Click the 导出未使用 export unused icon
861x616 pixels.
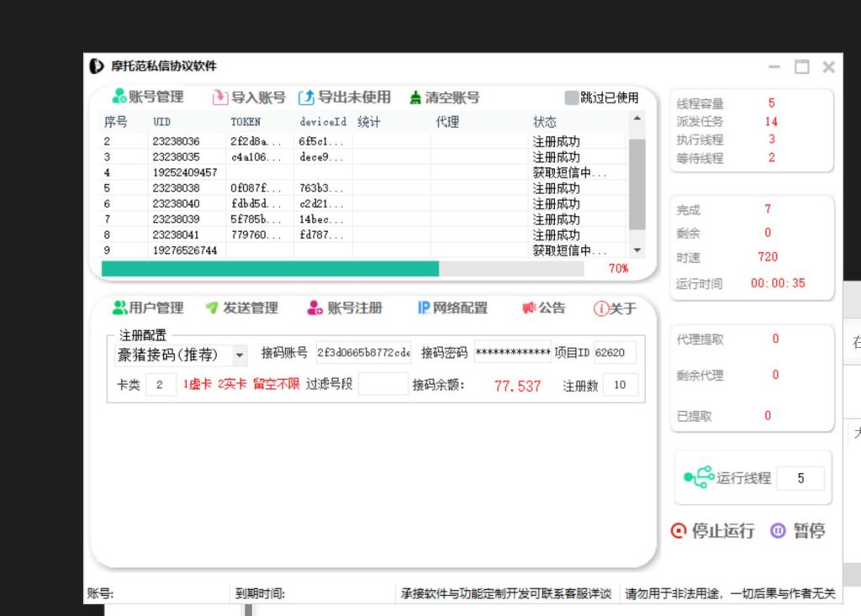(307, 97)
